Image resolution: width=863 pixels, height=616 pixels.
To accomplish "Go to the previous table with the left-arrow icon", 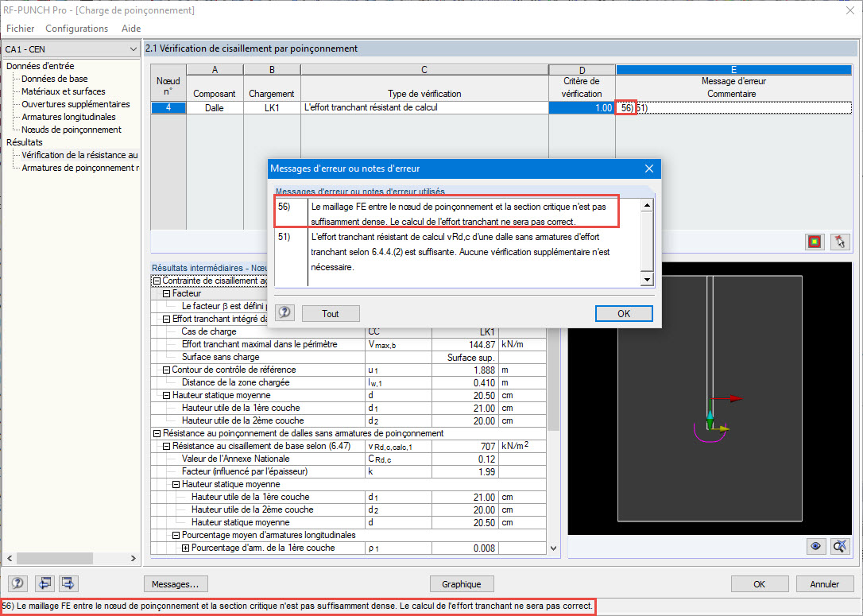I will (45, 583).
